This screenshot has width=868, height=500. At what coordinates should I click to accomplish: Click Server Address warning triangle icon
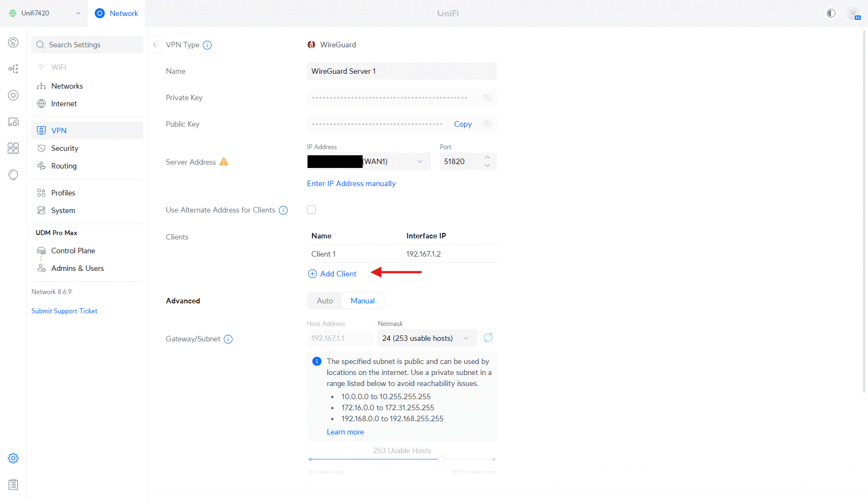coord(224,162)
